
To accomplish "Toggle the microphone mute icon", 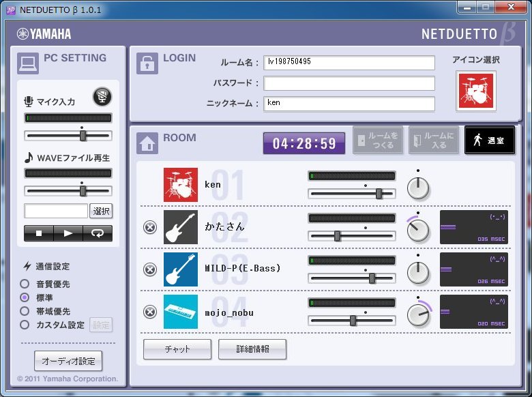I will point(102,97).
